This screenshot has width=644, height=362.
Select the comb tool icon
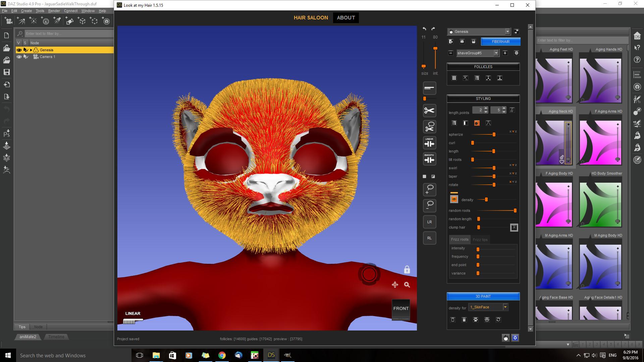tap(429, 88)
